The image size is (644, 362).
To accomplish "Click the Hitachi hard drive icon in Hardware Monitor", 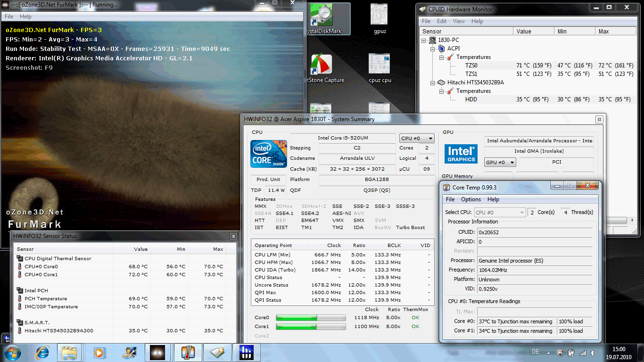I will (441, 82).
